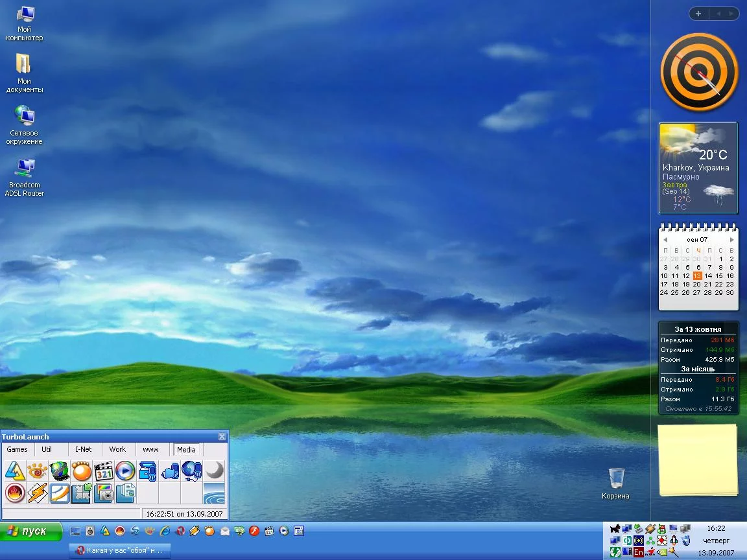
Task: Click sidebar previous gadgets arrow
Action: 719,14
